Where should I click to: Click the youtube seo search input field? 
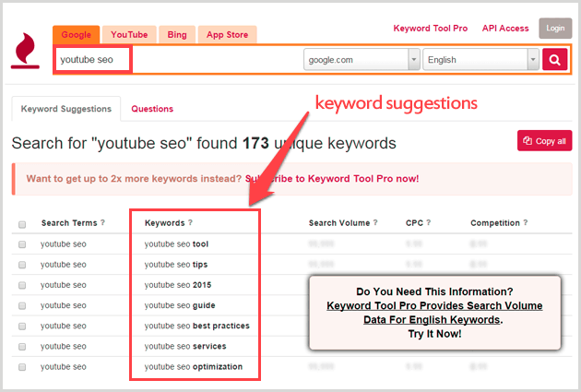pyautogui.click(x=92, y=61)
